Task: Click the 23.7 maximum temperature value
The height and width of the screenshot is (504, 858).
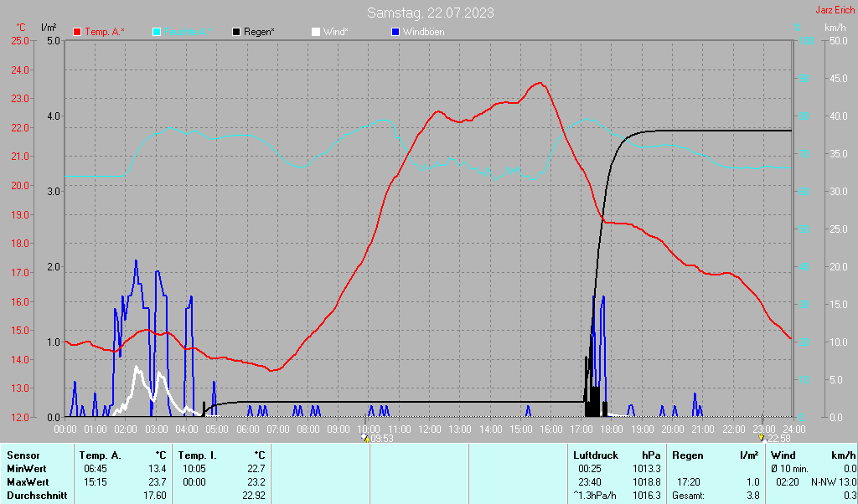Action: click(x=157, y=483)
